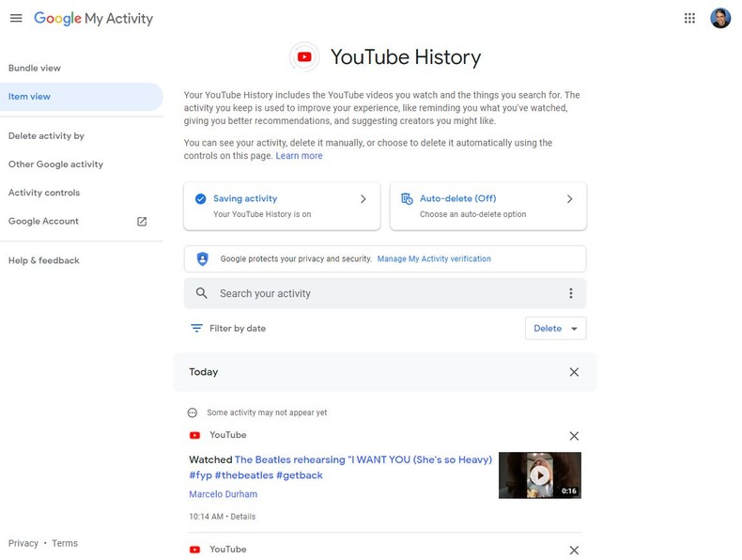Open the Google apps grid
This screenshot has width=742, height=560.
(689, 19)
